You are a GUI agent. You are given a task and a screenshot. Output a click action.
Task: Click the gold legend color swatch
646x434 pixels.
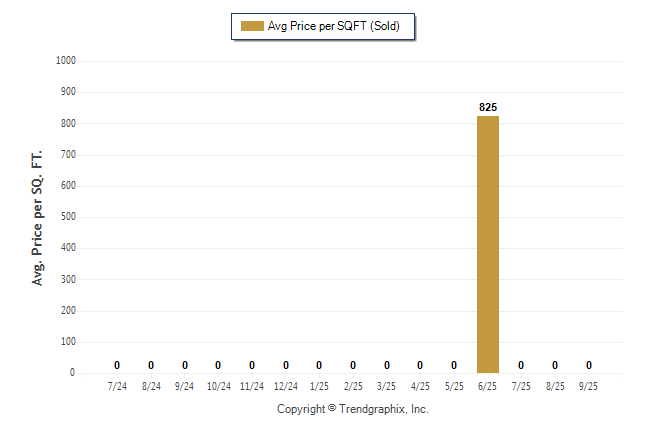pos(251,26)
